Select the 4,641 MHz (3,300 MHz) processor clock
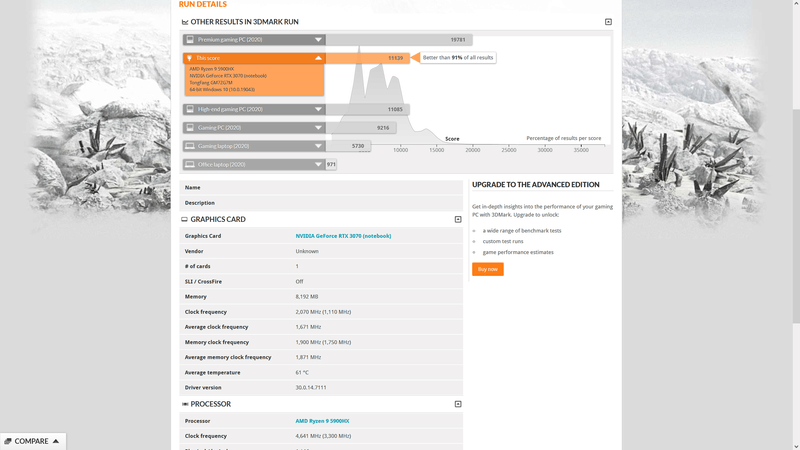The width and height of the screenshot is (800, 450). tap(323, 436)
